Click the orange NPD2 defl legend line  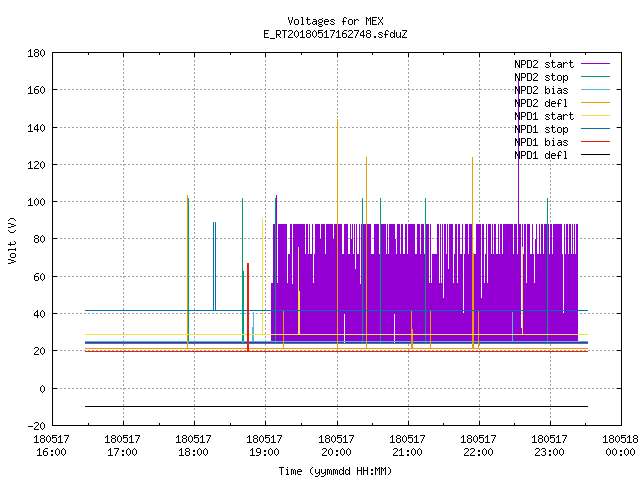[x=595, y=102]
